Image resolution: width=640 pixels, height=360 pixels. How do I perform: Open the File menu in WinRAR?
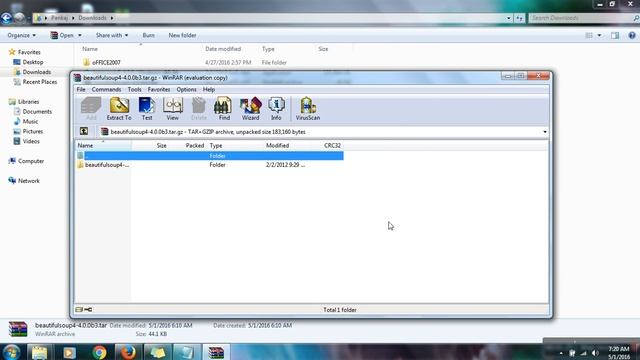tap(81, 89)
